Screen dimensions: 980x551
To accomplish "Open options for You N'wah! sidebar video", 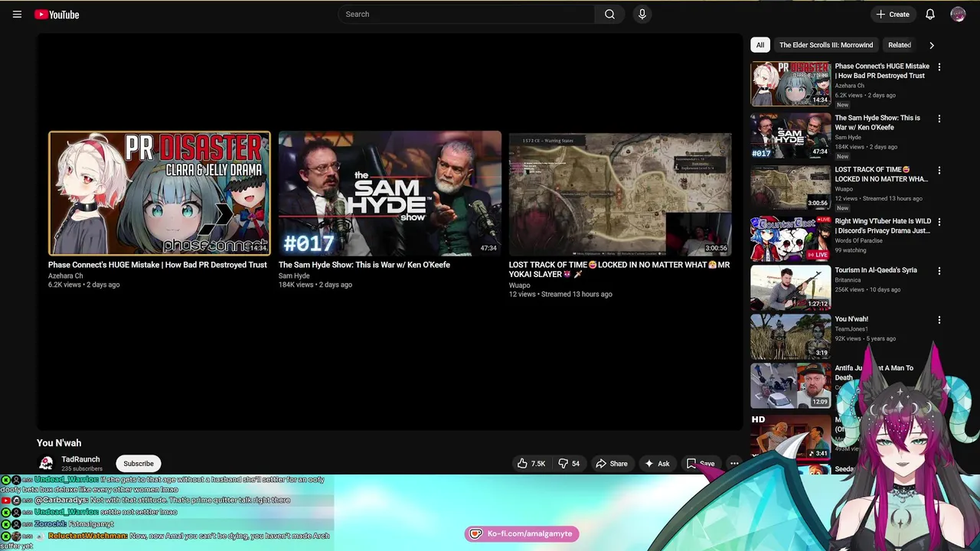I will coord(939,320).
